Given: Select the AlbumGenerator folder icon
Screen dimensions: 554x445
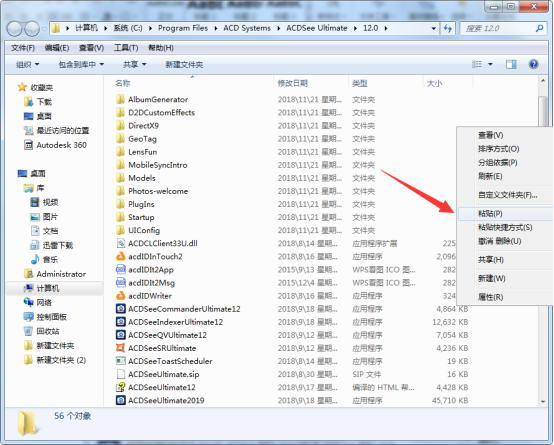Looking at the screenshot, I should [x=120, y=99].
